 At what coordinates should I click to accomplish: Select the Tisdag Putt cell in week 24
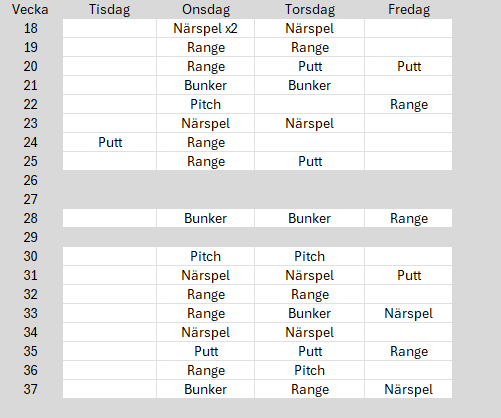point(110,142)
